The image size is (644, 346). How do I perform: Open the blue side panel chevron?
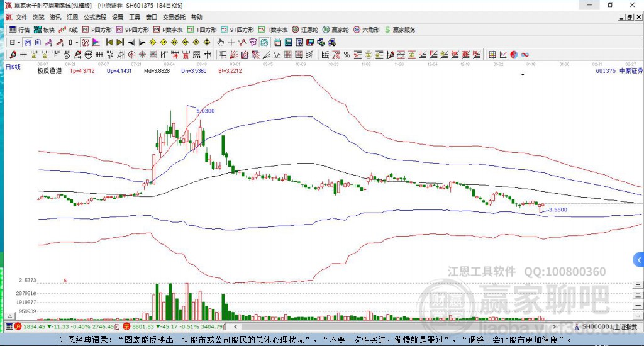[639, 260]
